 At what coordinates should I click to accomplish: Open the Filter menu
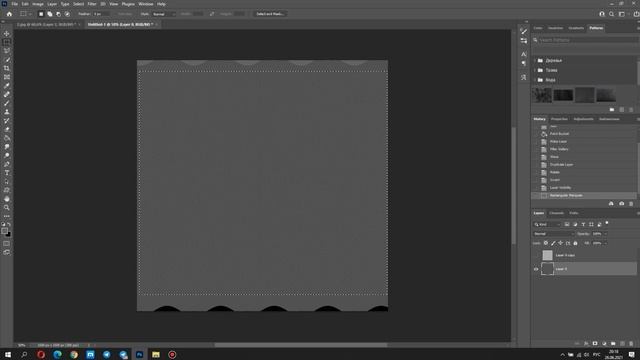[92, 4]
